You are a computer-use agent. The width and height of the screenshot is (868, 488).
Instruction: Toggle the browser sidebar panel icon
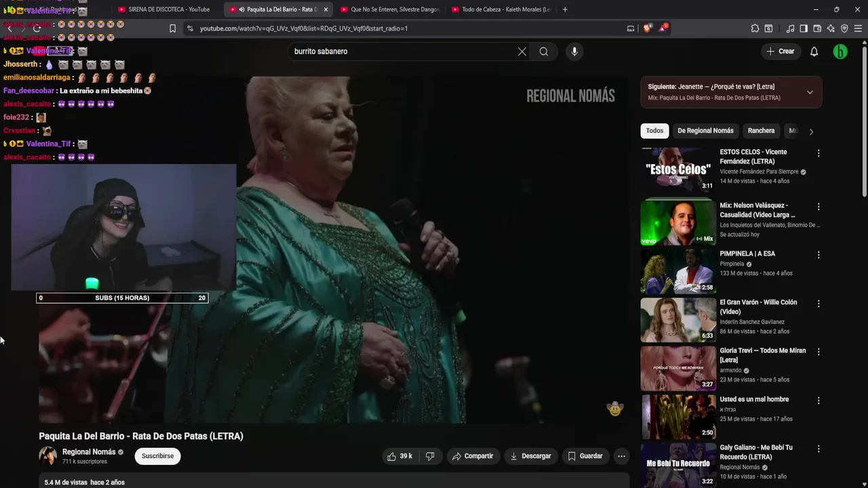(804, 28)
